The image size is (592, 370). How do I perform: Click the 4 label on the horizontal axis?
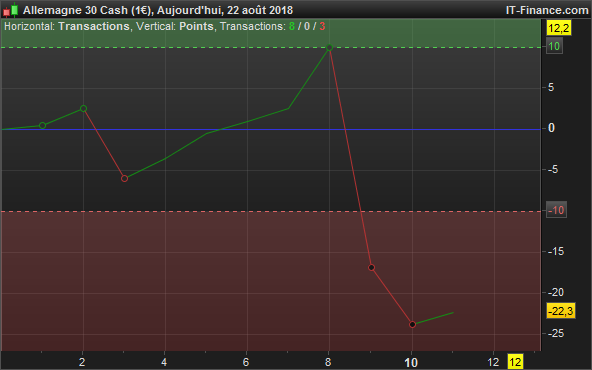164,362
